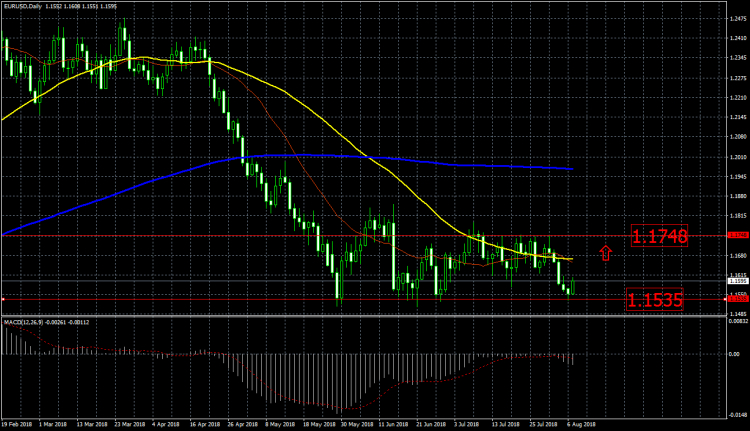Click the 1.2345 price axis label
The height and width of the screenshot is (431, 750).
739,58
